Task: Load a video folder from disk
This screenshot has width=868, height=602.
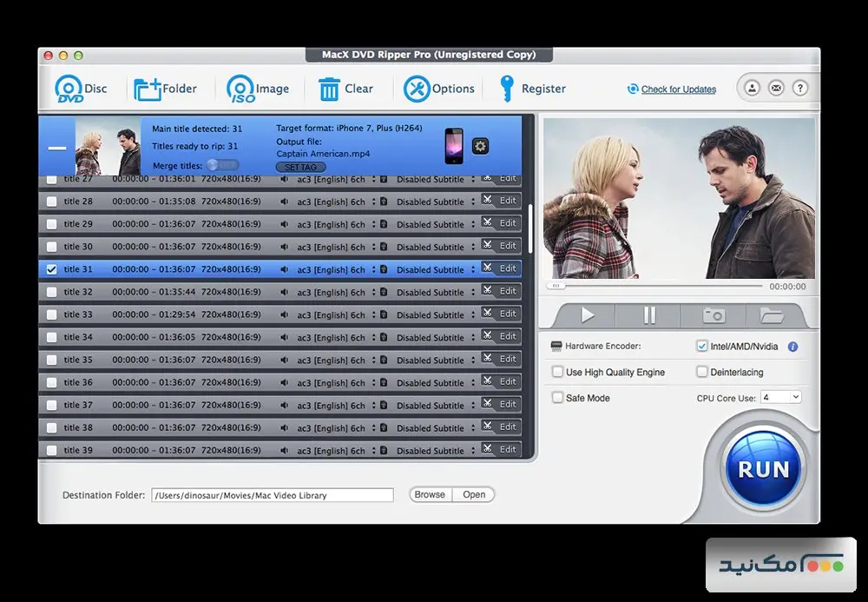Action: [168, 88]
